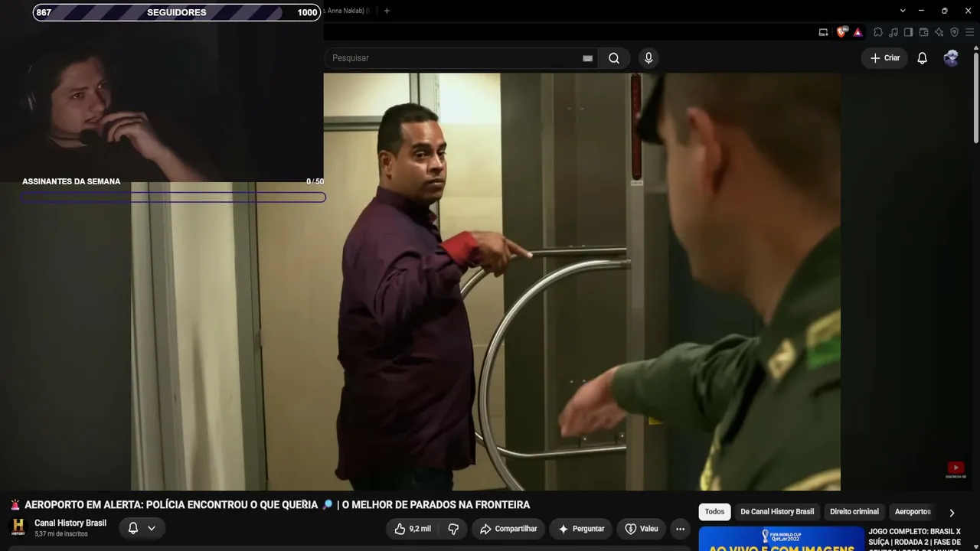Viewport: 980px width, 551px height.
Task: Dislike the video
Action: (453, 529)
